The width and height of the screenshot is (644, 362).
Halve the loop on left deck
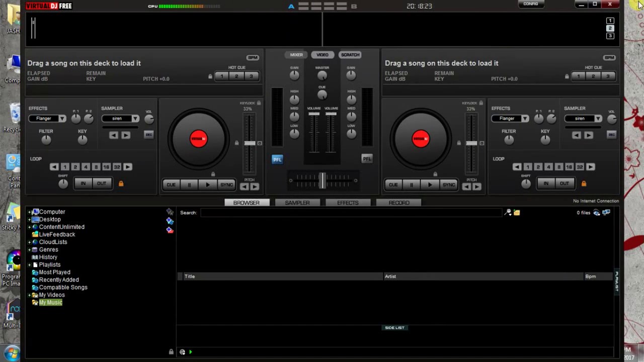tap(54, 167)
